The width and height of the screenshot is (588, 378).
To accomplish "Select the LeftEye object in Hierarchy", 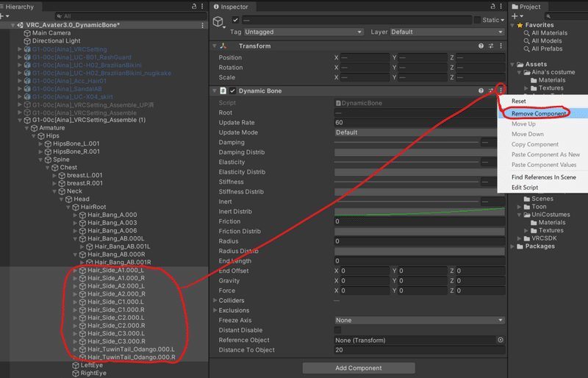I will click(91, 365).
